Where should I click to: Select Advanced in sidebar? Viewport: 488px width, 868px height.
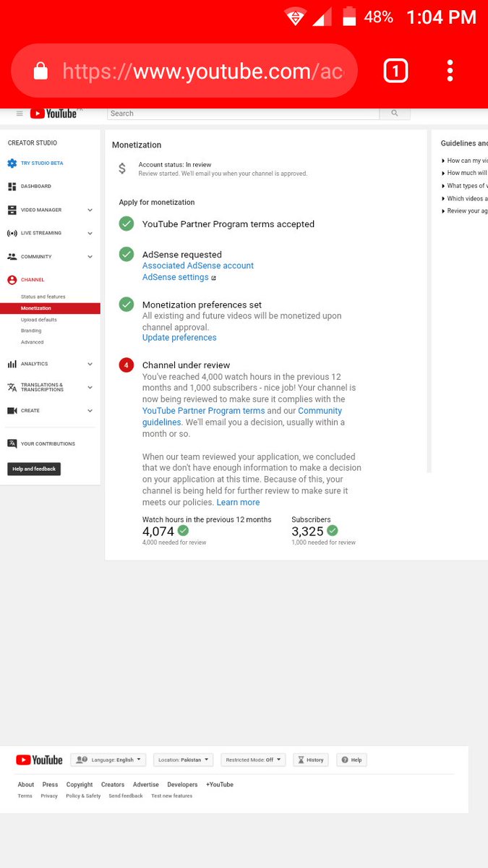click(33, 342)
